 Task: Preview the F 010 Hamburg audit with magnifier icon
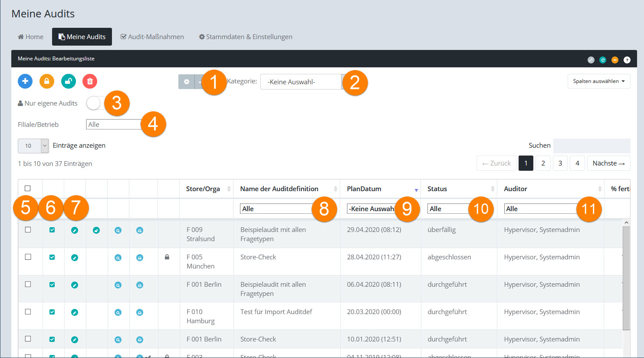[x=118, y=312]
